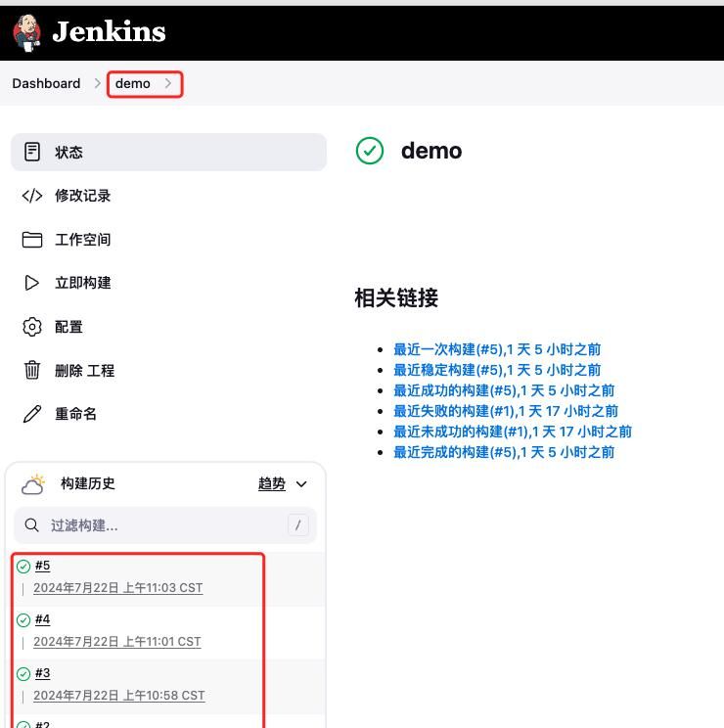Click the demo breadcrumb
Viewport: 724px width, 728px height.
(x=133, y=83)
